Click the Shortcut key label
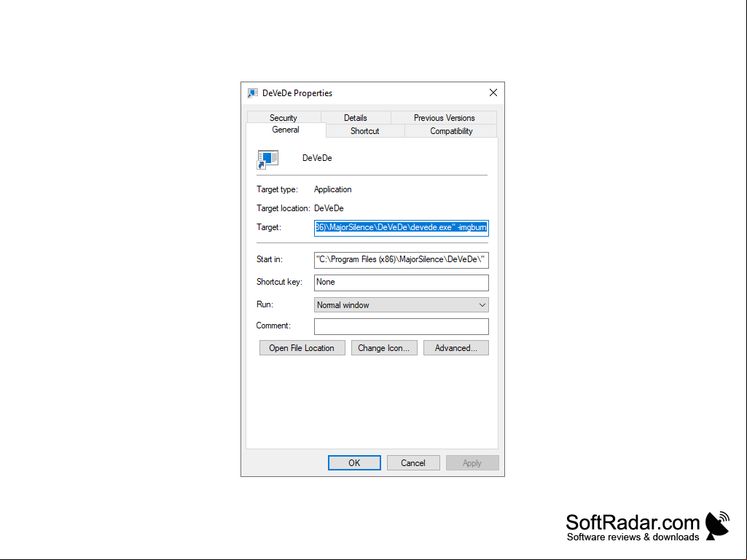The width and height of the screenshot is (747, 560). 279,282
